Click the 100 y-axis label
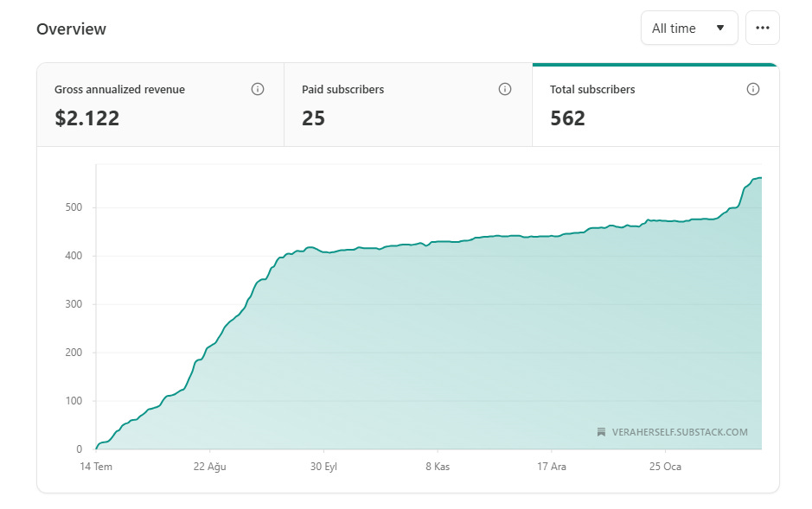This screenshot has width=812, height=509. click(x=74, y=401)
